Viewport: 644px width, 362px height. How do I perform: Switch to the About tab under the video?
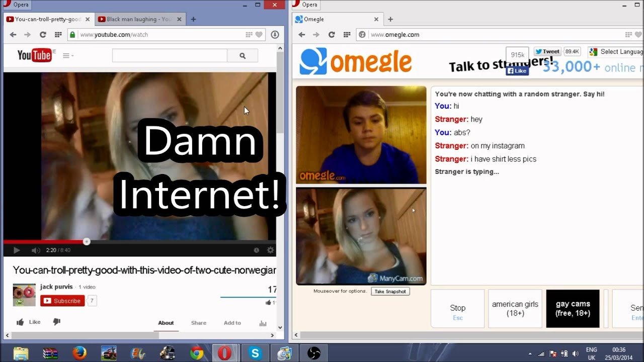166,323
